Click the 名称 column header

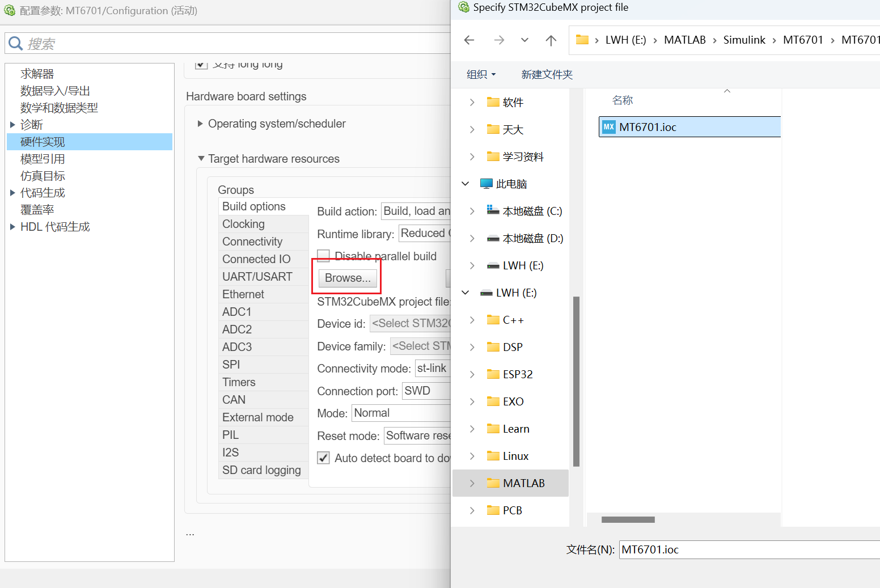coord(622,100)
